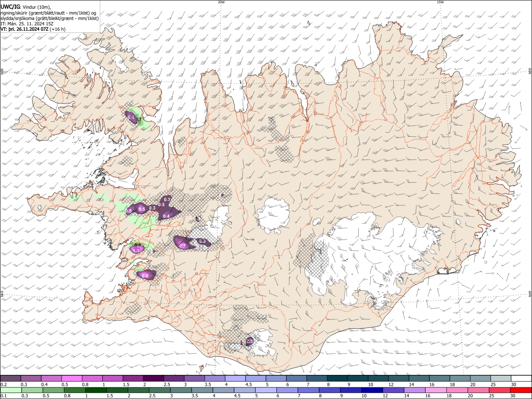Select the darkest green 1 swatch in lower legend
This screenshot has height=399, width=532.
[x=96, y=390]
